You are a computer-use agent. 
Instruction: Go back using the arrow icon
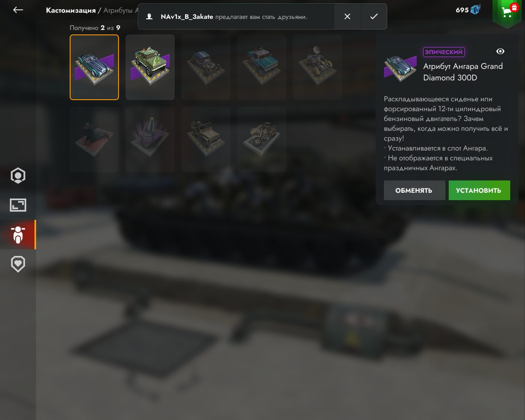click(18, 10)
